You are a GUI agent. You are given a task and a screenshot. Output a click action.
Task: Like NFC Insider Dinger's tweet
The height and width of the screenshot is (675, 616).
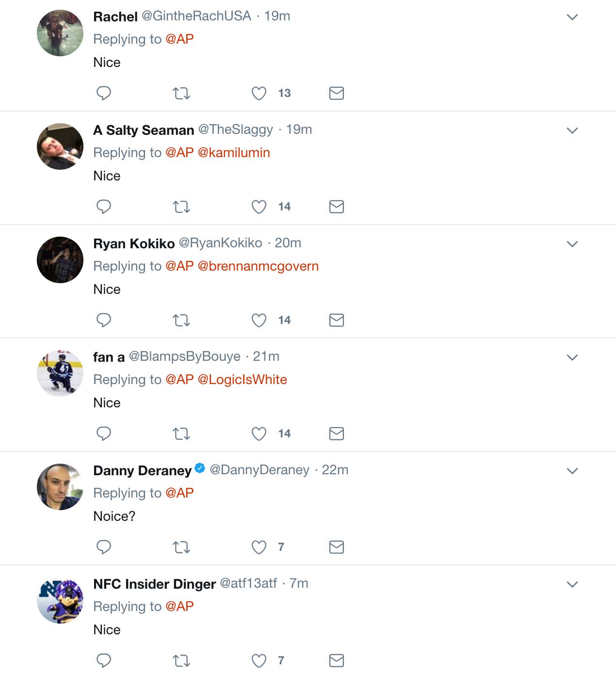tap(259, 660)
